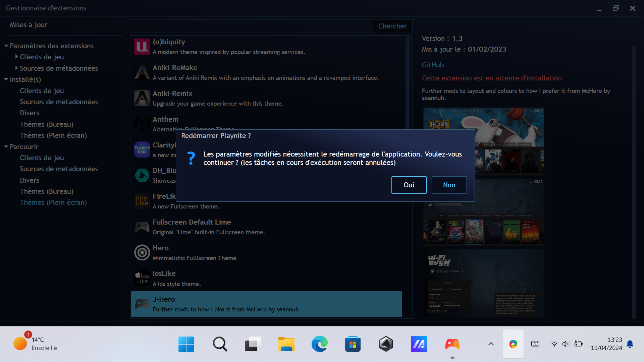Select Fullscreen Default Lime theme entry
Screen dimensions: 644x362
coord(267,227)
